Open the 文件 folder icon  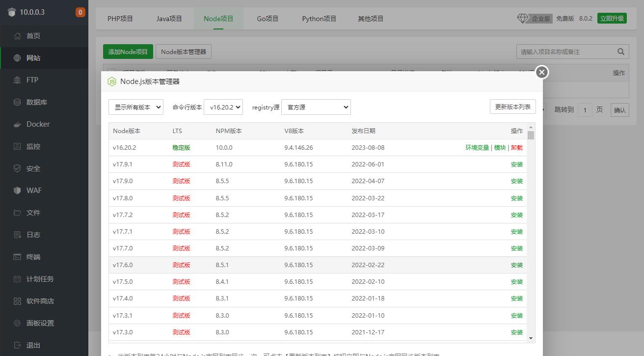pos(18,213)
